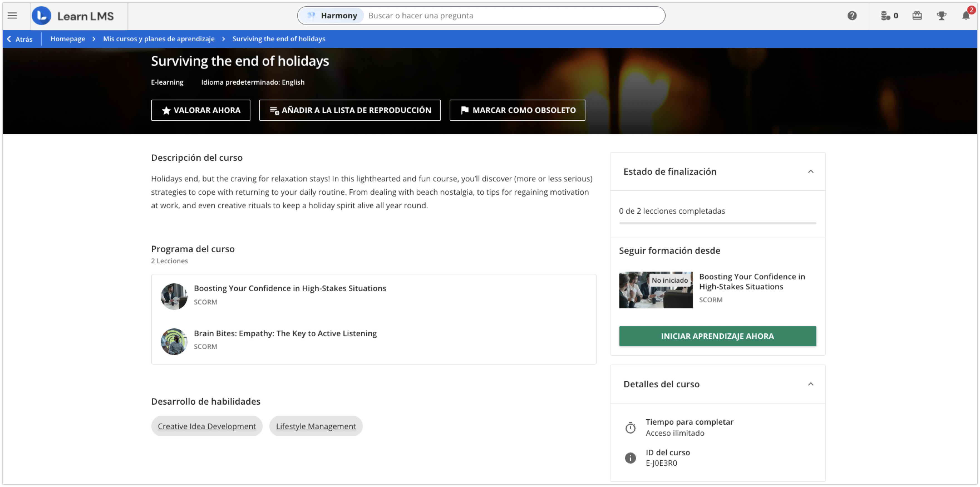Screen dimensions: 980x487
Task: Open the notifications bell
Action: 966,16
